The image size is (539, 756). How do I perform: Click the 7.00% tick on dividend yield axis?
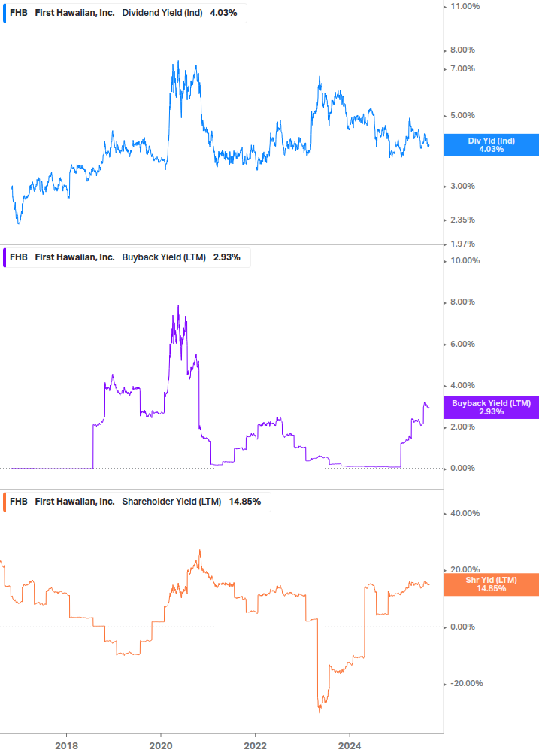coord(462,69)
